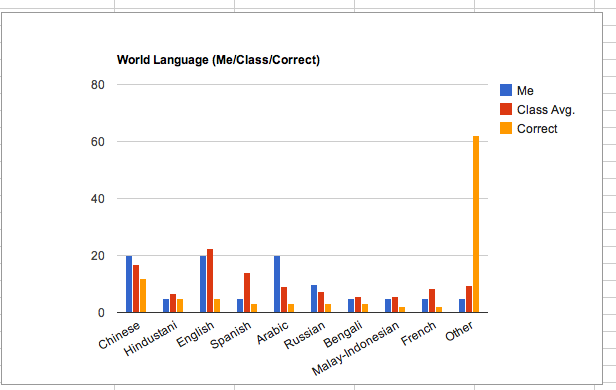Click the Bengali axis label
This screenshot has width=616, height=390.
[x=343, y=334]
